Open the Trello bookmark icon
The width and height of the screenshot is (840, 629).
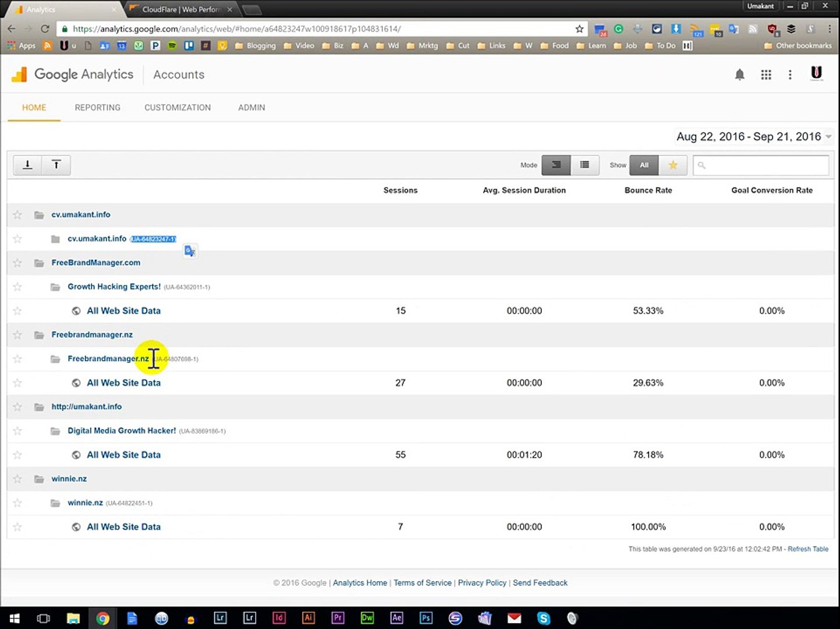pos(189,45)
